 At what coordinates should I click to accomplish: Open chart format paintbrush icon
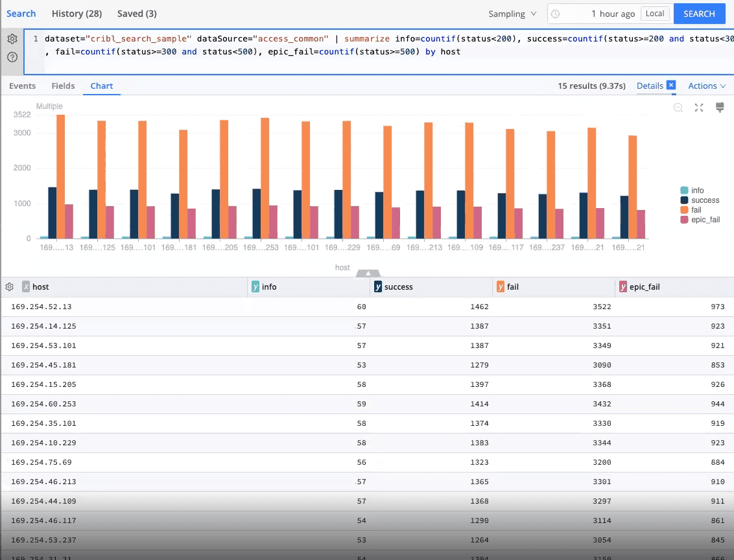[x=719, y=108]
